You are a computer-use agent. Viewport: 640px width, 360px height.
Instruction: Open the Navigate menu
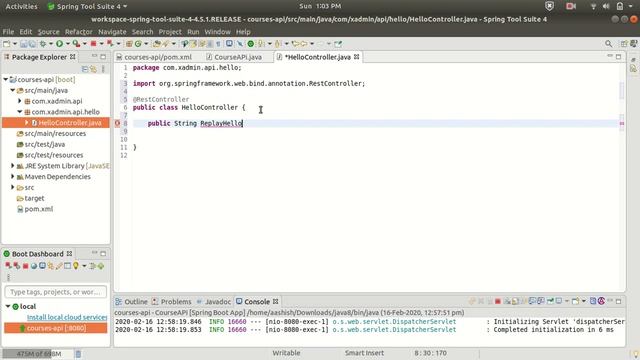[112, 32]
